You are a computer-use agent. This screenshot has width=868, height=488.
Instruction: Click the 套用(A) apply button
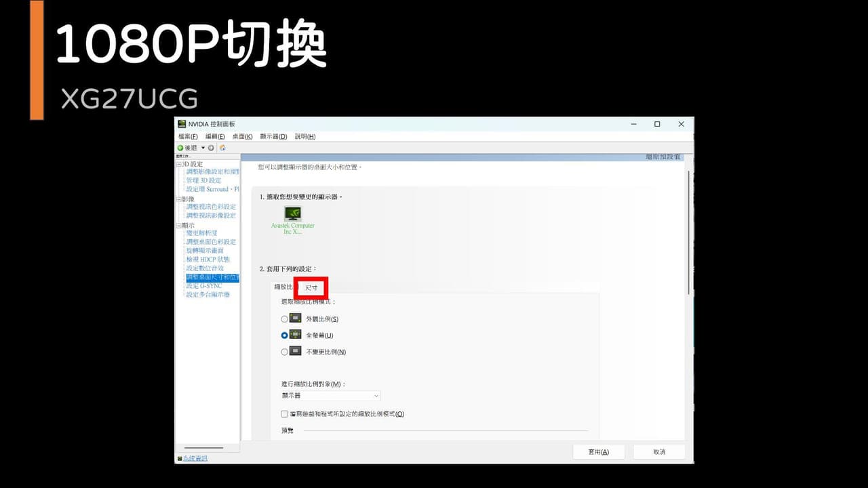point(598,452)
